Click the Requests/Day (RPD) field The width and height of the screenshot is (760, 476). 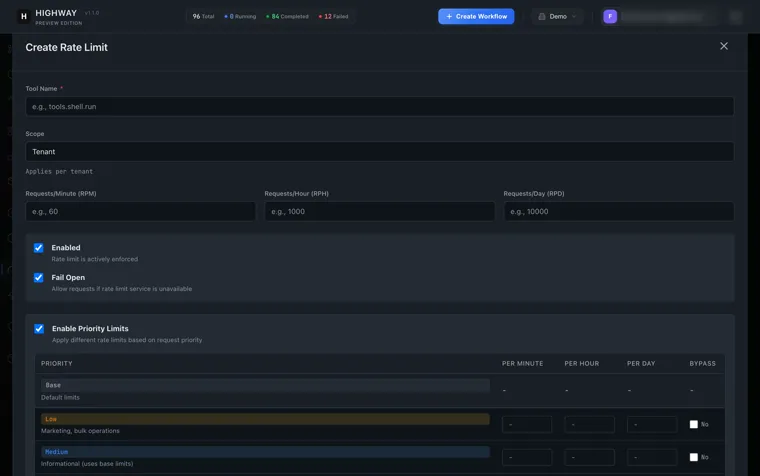618,211
